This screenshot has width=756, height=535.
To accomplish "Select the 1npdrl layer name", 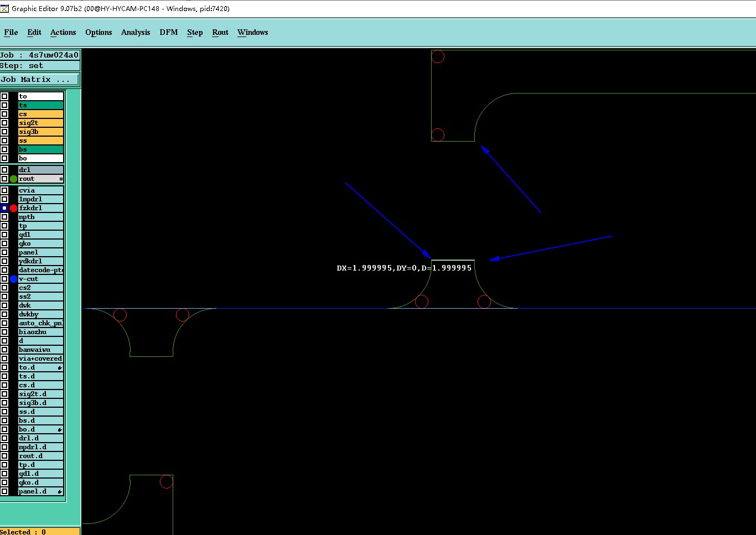I will pos(41,199).
